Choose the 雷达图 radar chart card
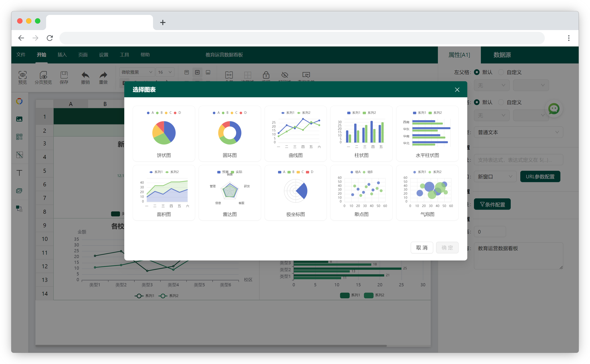This screenshot has height=364, width=590. coord(229,193)
